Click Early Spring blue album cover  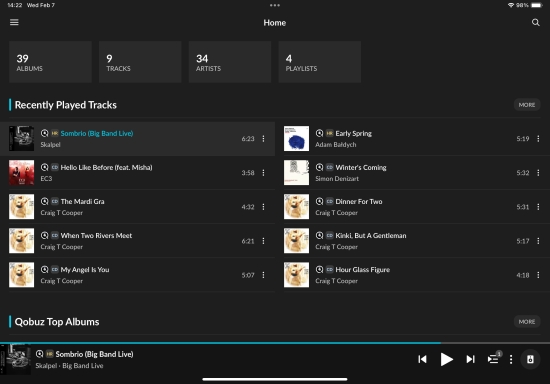296,139
